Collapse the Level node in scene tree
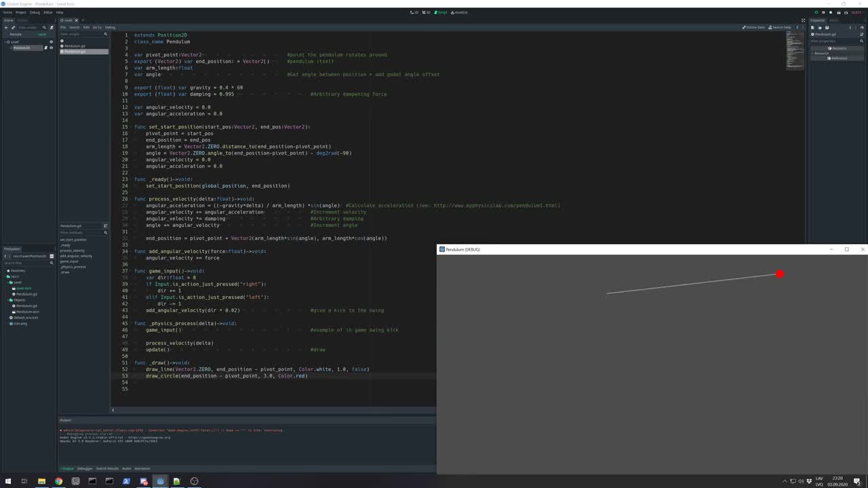 pyautogui.click(x=5, y=41)
